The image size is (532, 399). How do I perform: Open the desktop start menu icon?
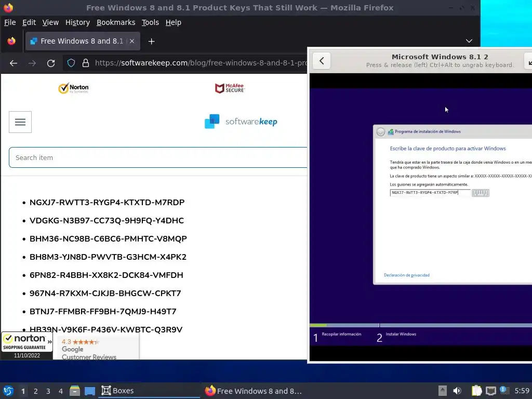tap(8, 391)
